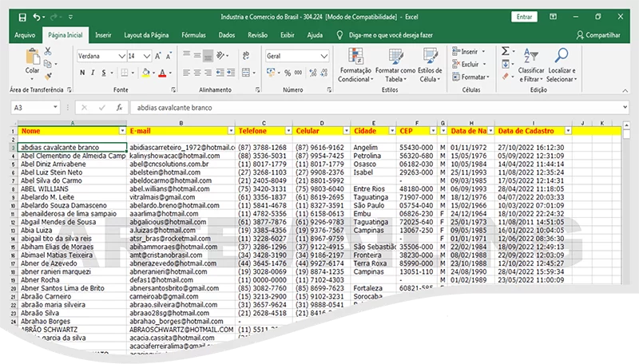Image resolution: width=639 pixels, height=364 pixels.
Task: Click the Inserir cells button
Action: (x=469, y=51)
